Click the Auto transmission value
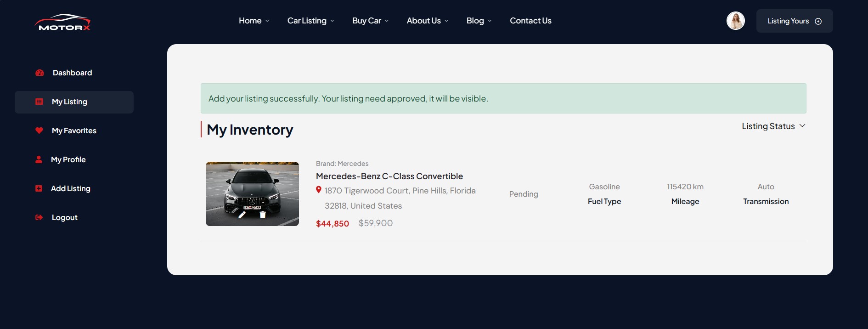This screenshot has width=868, height=329. pyautogui.click(x=766, y=187)
